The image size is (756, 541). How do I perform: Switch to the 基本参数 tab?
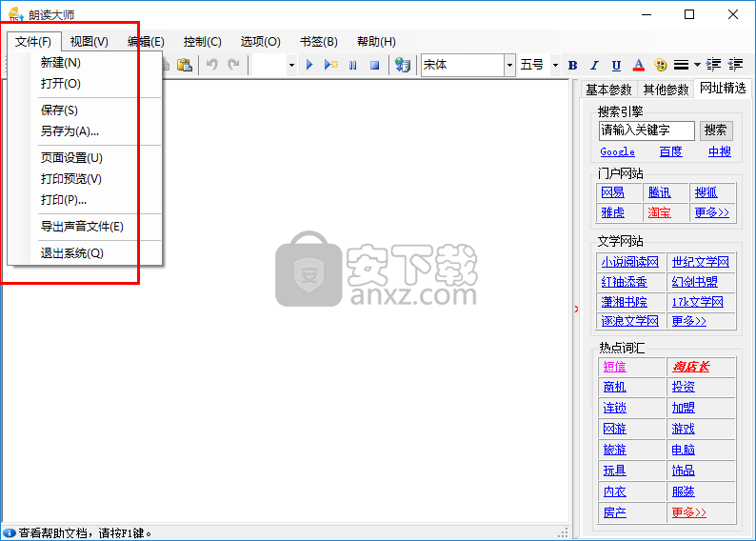pyautogui.click(x=608, y=90)
